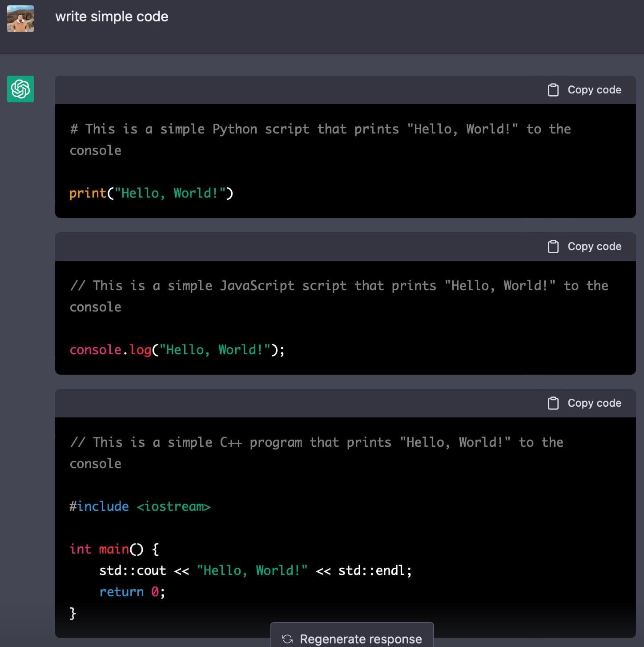This screenshot has width=644, height=647.
Task: Click the std::cout statement line
Action: click(x=255, y=570)
